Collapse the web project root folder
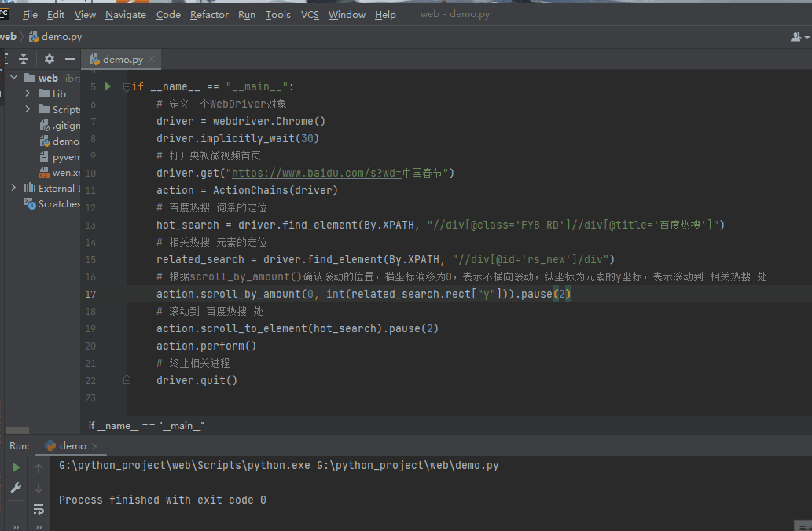 point(14,78)
